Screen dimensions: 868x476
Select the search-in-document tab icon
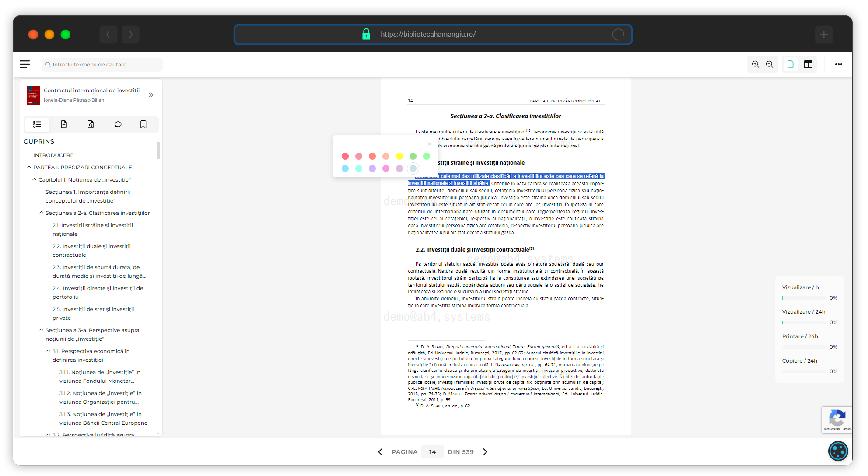pos(91,124)
